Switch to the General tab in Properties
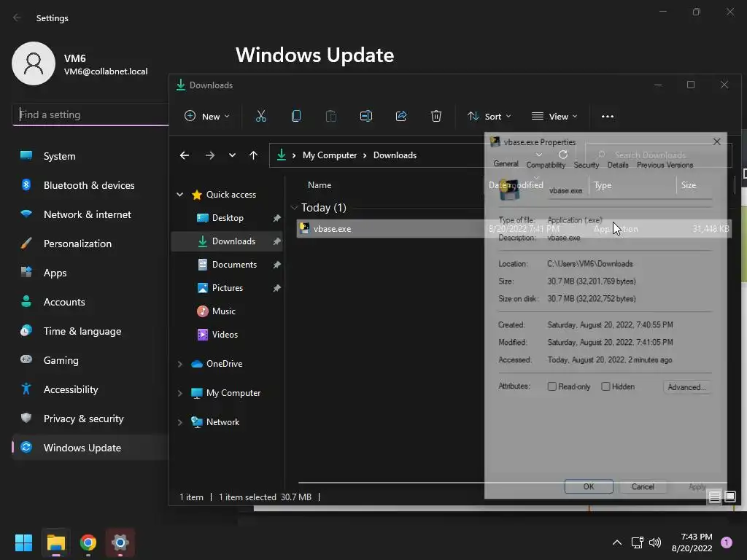This screenshot has width=747, height=560. [x=506, y=164]
